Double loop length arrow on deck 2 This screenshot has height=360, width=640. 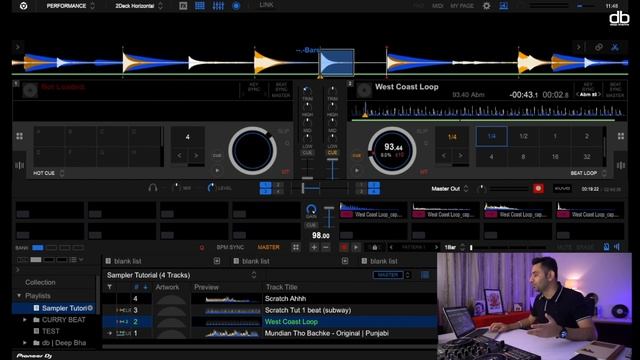(x=460, y=155)
